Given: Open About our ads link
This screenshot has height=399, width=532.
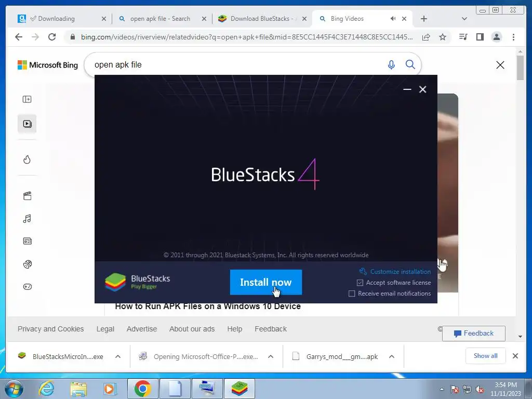Looking at the screenshot, I should pos(192,329).
